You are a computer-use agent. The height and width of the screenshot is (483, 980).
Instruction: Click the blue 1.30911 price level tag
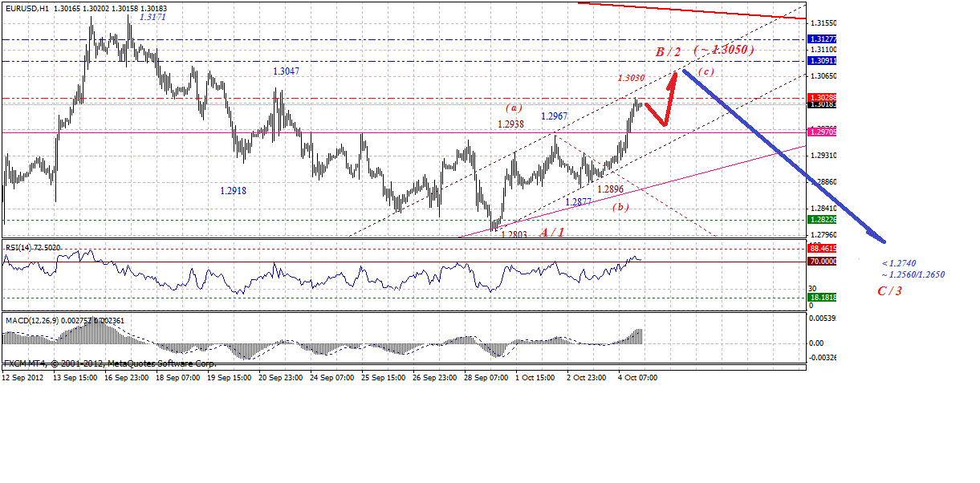(823, 60)
